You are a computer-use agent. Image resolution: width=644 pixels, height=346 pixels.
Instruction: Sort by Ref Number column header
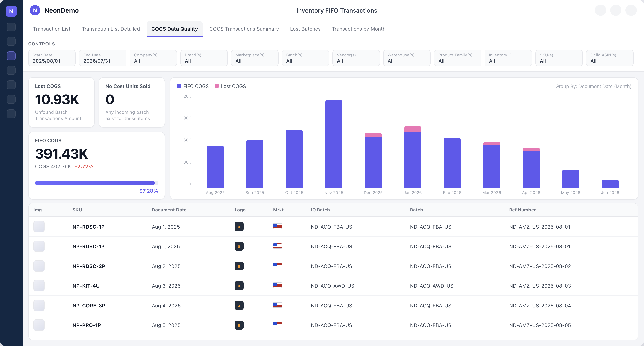pyautogui.click(x=522, y=210)
